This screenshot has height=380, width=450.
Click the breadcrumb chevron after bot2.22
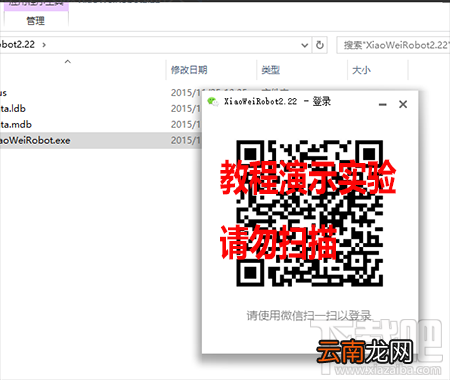coord(44,45)
